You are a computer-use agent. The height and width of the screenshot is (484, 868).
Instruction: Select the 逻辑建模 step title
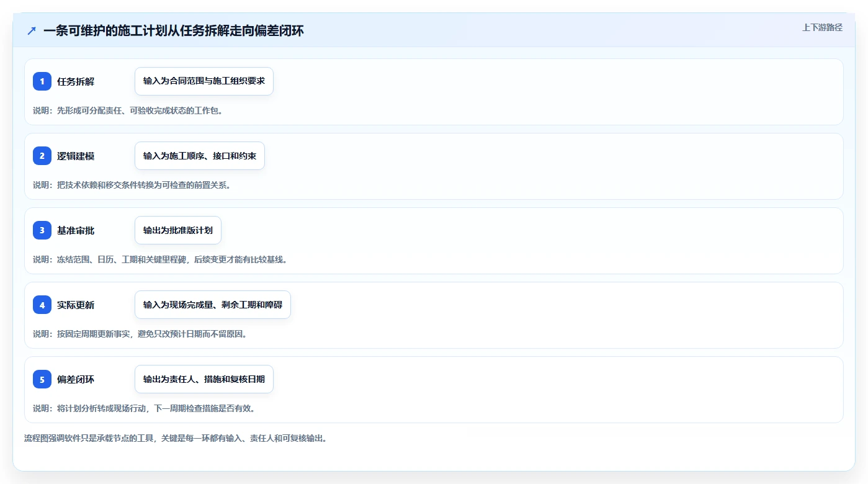pos(76,156)
